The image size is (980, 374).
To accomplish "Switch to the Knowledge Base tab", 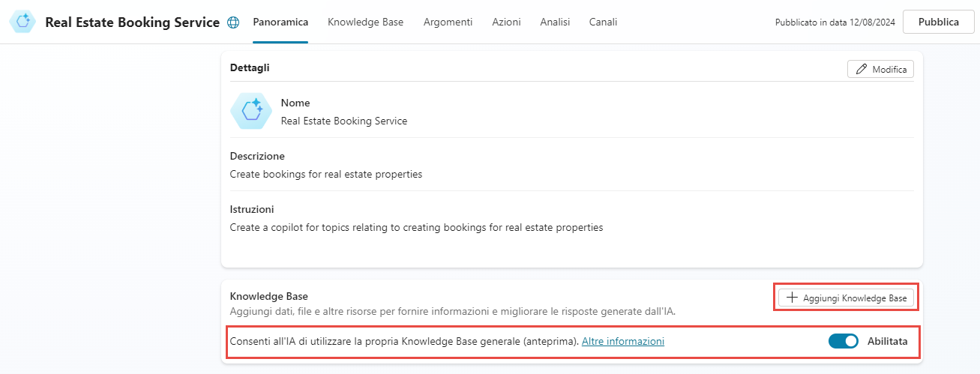I will 365,22.
